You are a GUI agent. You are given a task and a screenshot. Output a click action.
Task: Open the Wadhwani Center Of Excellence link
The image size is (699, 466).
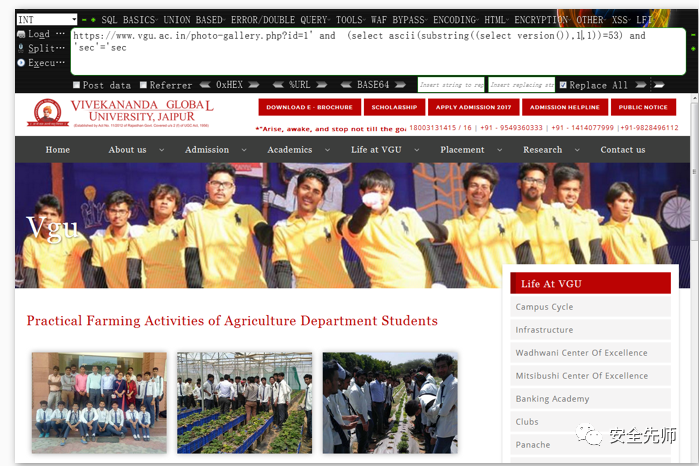590,353
